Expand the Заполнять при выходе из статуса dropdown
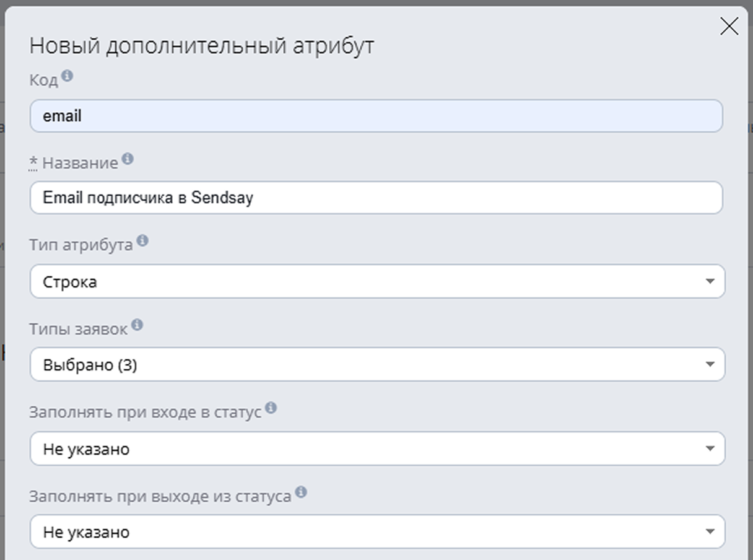The height and width of the screenshot is (560, 753). 377,532
